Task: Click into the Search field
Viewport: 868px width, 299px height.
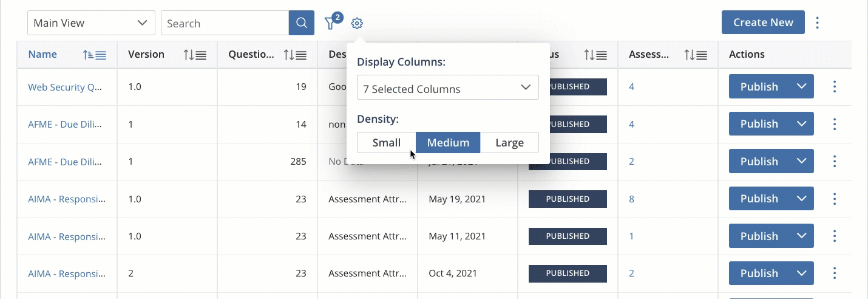Action: point(225,23)
